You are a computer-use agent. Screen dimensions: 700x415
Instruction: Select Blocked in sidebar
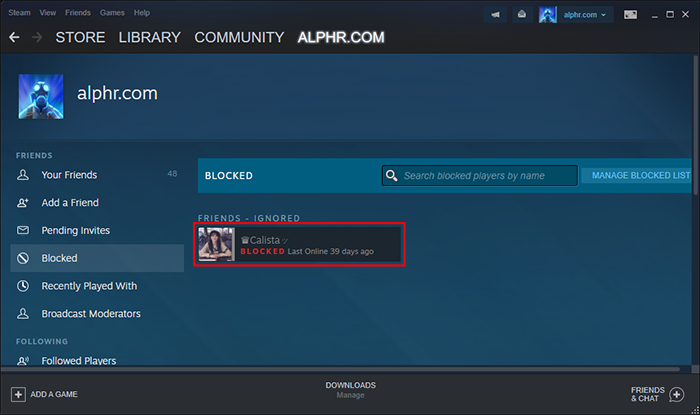click(97, 258)
